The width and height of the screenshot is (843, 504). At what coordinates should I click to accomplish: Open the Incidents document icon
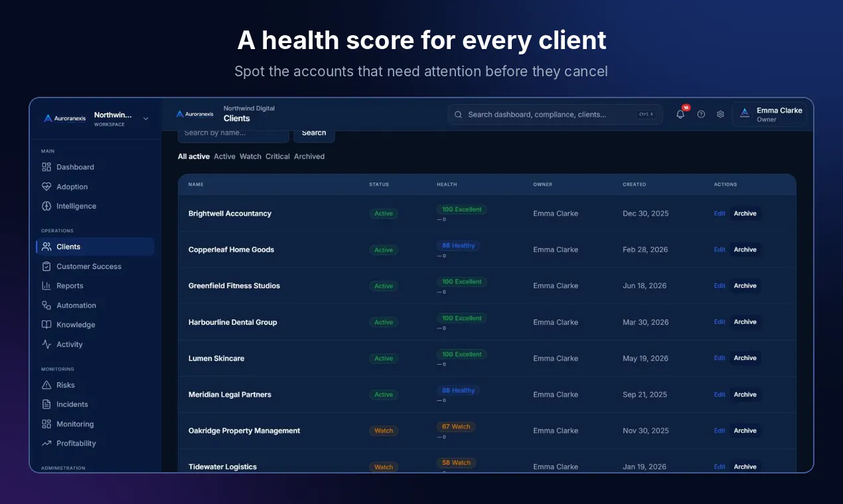pyautogui.click(x=46, y=405)
